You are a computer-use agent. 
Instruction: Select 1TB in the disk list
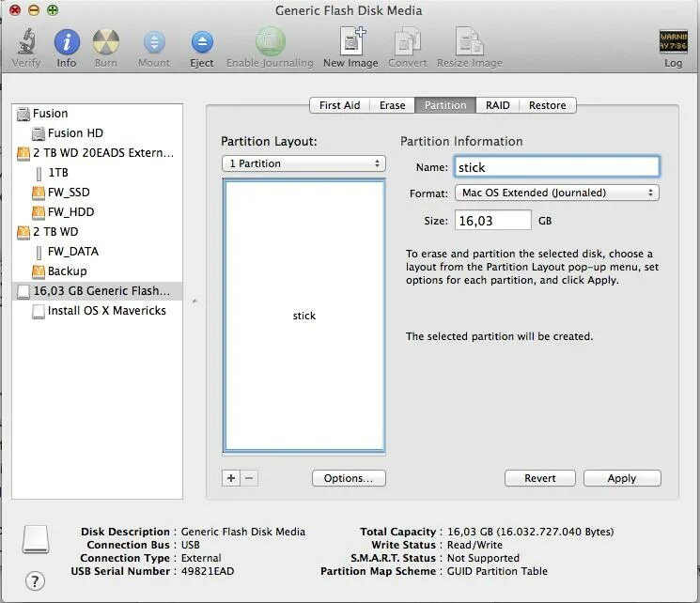click(98, 173)
